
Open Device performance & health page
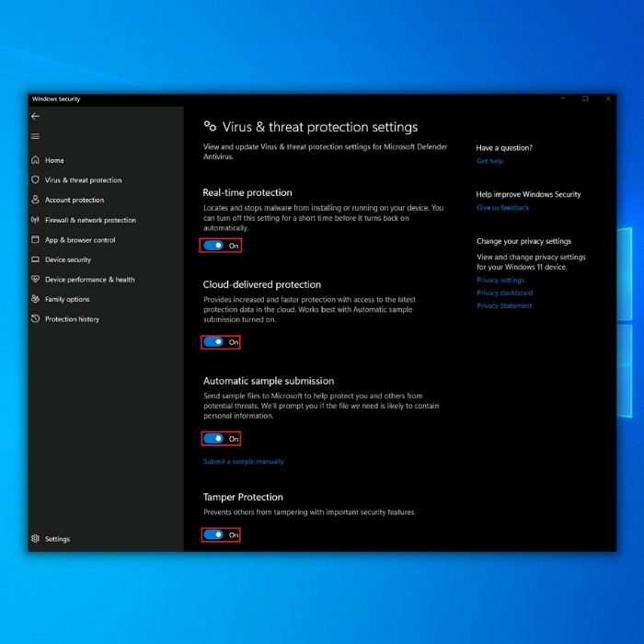pos(89,280)
